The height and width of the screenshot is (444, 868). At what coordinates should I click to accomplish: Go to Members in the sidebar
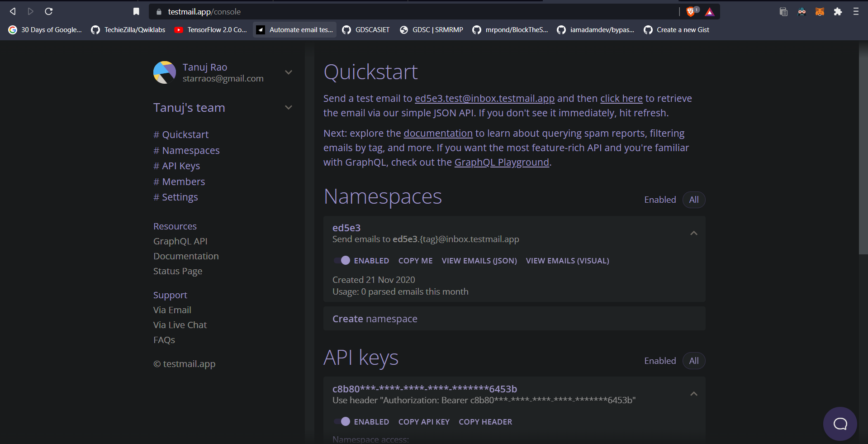[179, 181]
